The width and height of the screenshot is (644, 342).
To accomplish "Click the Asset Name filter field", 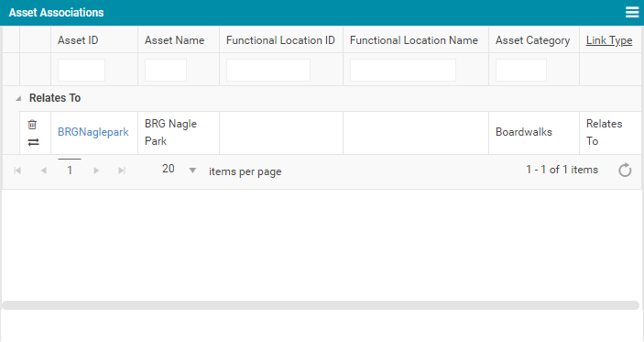I will pos(166,70).
